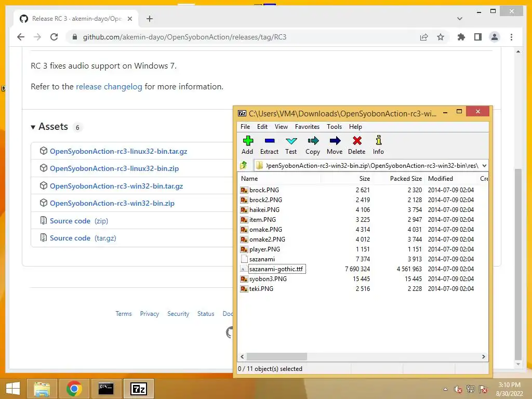Screen dimensions: 532x399
Task: Download OpenSyobonAction-rc3-linux32-bin.zip
Action: coord(114,168)
